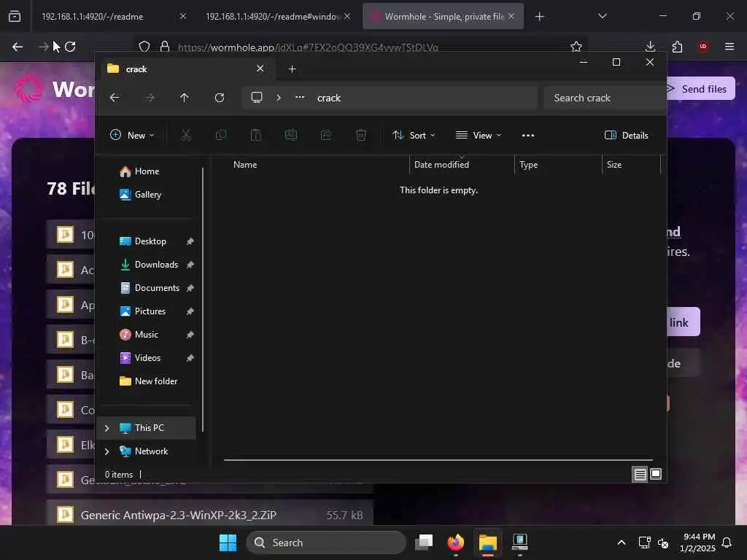The image size is (747, 560).
Task: Open Task View on the taskbar
Action: [424, 542]
